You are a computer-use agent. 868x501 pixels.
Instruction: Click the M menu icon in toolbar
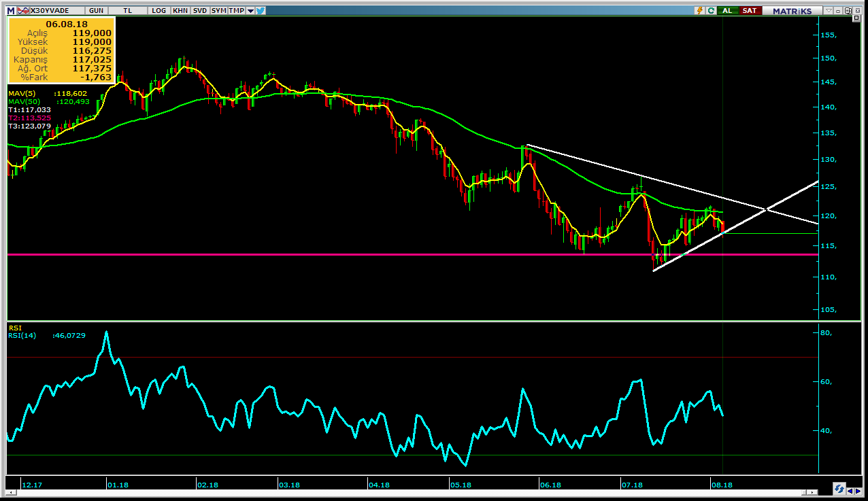(x=11, y=10)
